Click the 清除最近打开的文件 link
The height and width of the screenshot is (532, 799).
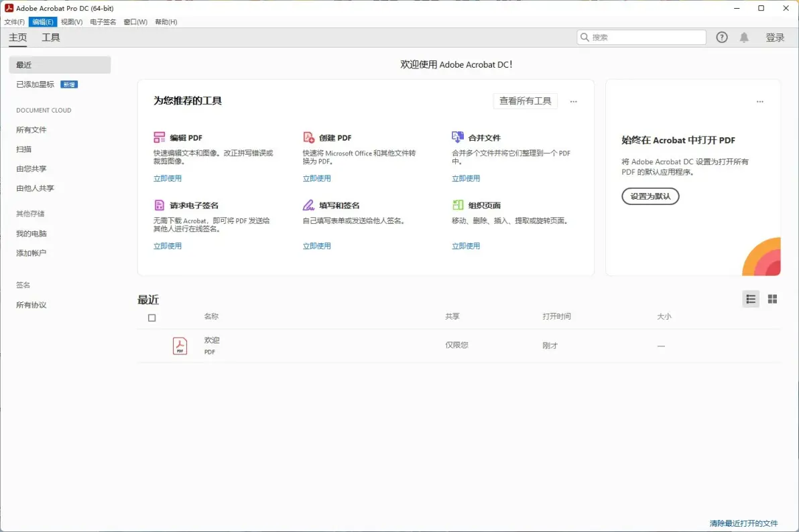click(744, 523)
